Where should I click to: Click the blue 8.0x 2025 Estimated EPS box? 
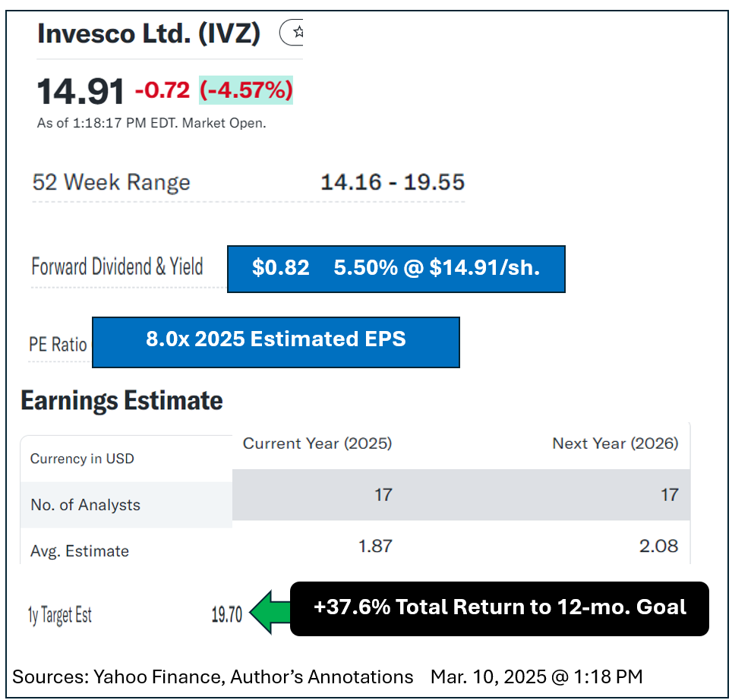276,342
